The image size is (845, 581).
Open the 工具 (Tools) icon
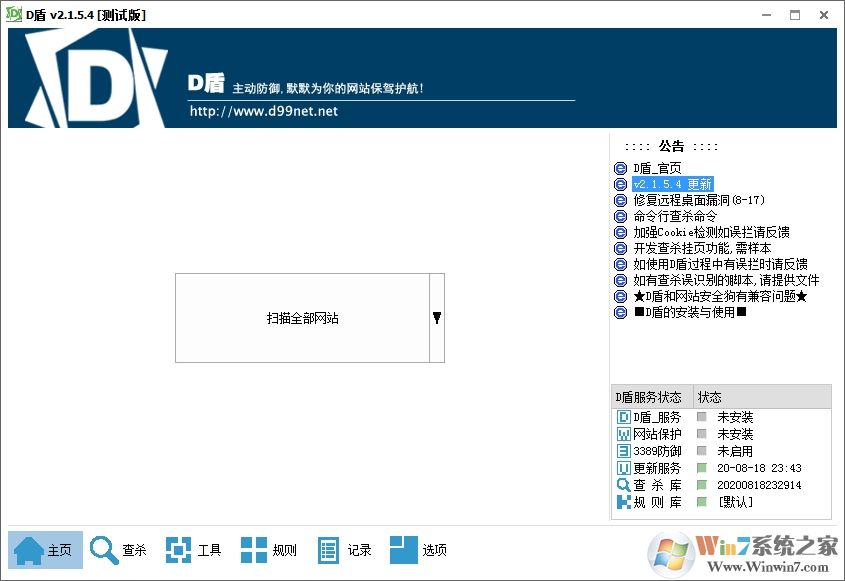[x=178, y=548]
